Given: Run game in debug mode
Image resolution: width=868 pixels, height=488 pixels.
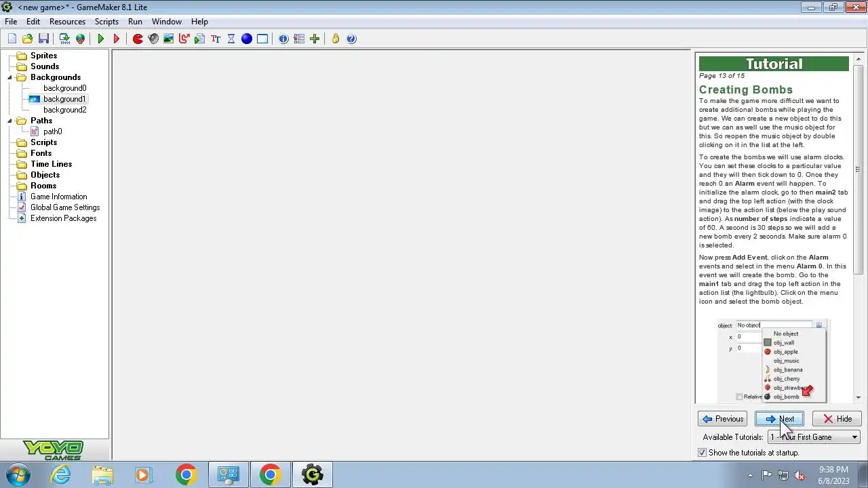Looking at the screenshot, I should [116, 39].
